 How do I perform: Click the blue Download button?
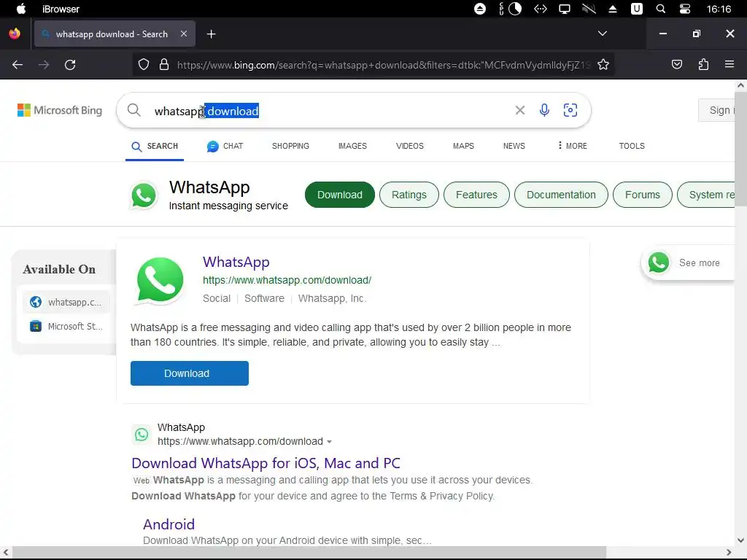point(189,373)
